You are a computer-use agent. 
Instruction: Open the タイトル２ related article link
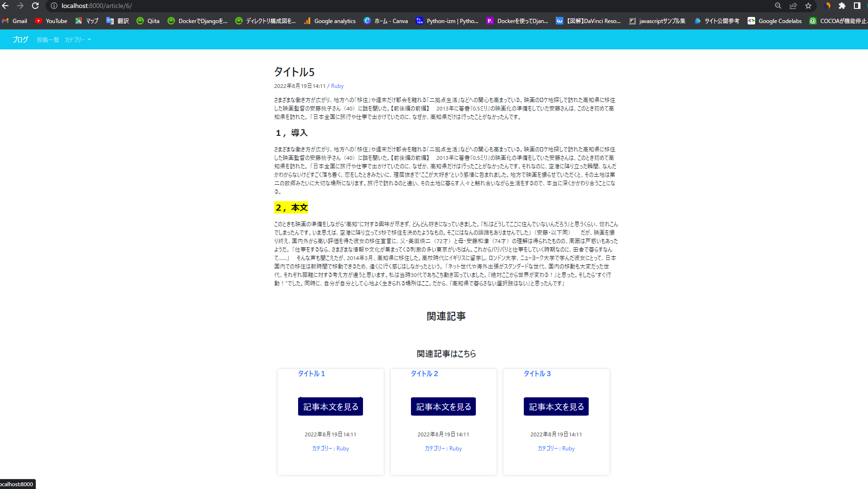tap(425, 373)
